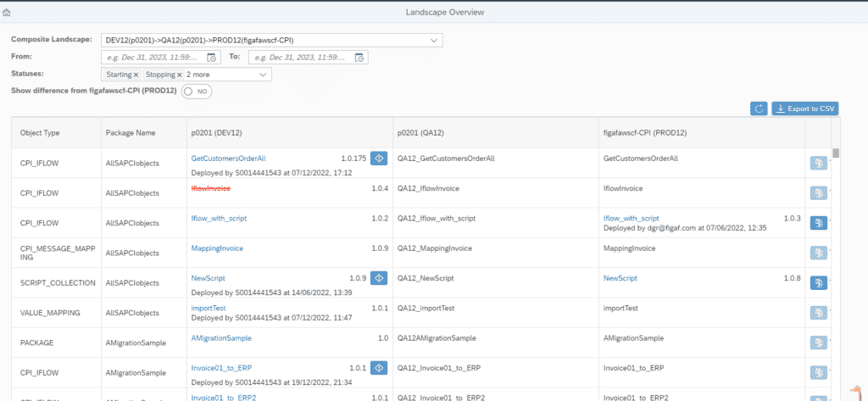Export the table to CSV

[x=805, y=109]
